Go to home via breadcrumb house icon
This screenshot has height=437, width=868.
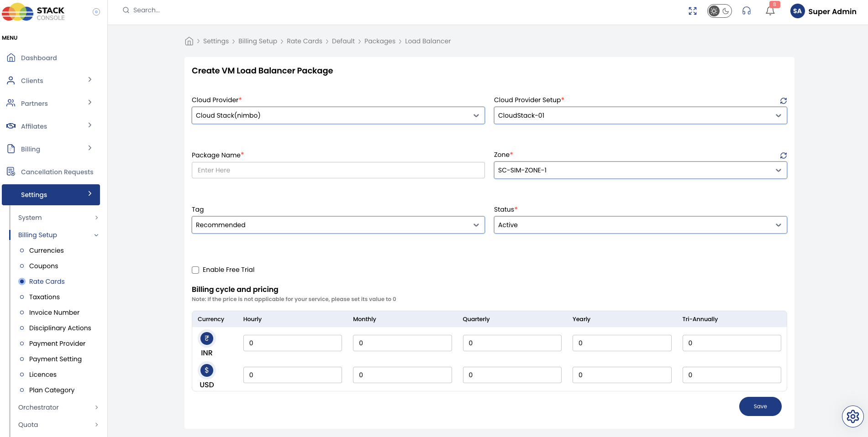[189, 41]
